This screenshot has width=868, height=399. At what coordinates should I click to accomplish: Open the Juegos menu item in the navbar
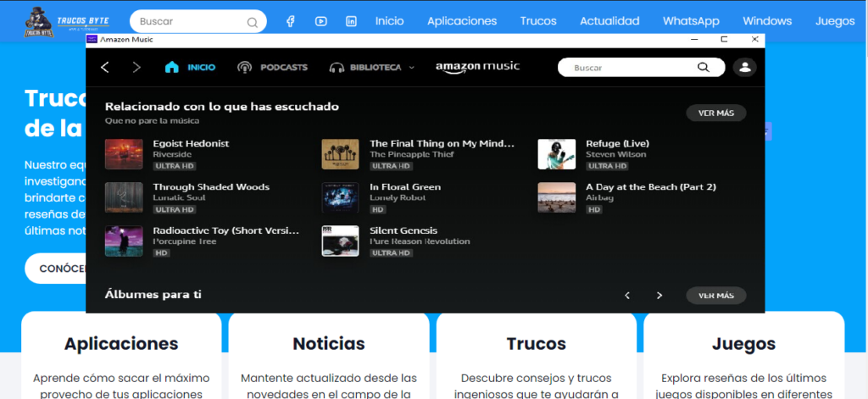(835, 21)
